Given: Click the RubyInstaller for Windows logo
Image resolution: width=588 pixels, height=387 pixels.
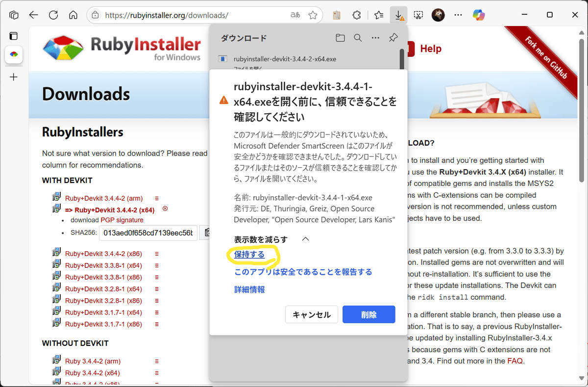Looking at the screenshot, I should pyautogui.click(x=122, y=49).
